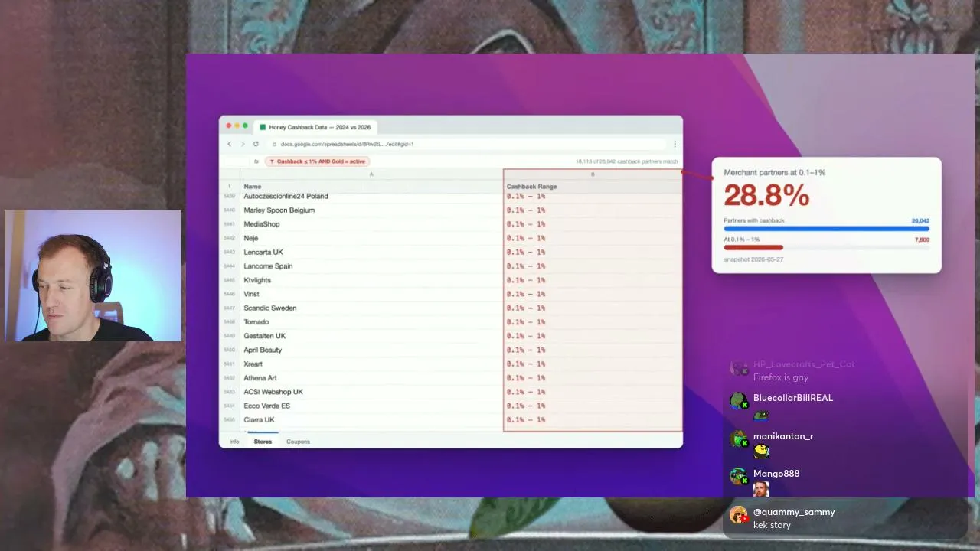The width and height of the screenshot is (980, 551).
Task: Click the Cashback ≤ 1% filter chip
Action: [x=318, y=161]
